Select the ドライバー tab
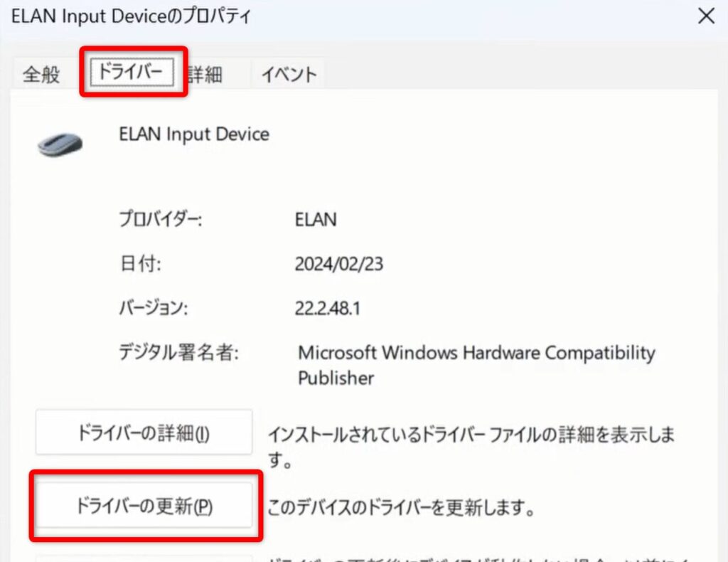The image size is (728, 562). click(x=133, y=72)
